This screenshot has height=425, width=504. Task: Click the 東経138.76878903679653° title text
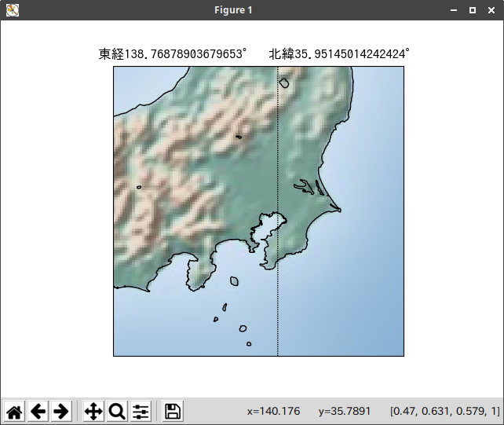(x=173, y=53)
